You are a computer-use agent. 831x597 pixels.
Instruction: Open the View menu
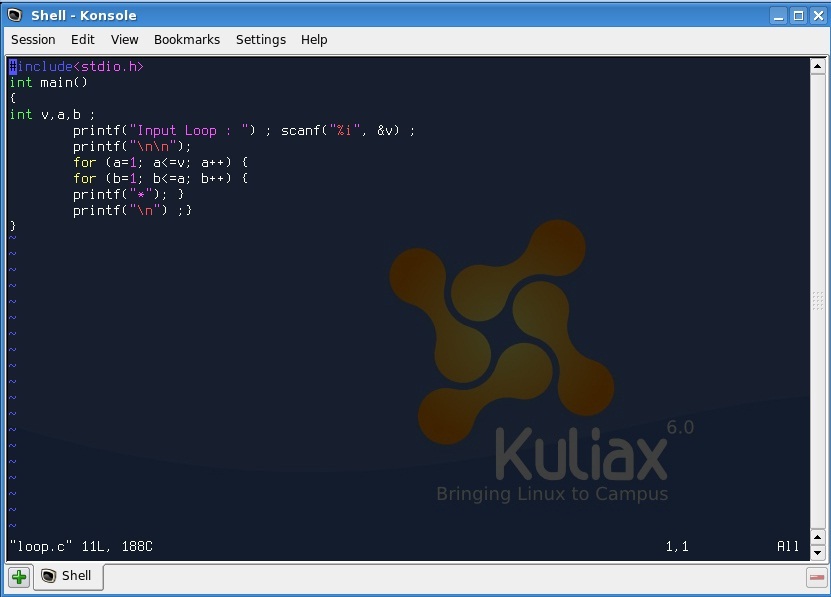pyautogui.click(x=125, y=40)
